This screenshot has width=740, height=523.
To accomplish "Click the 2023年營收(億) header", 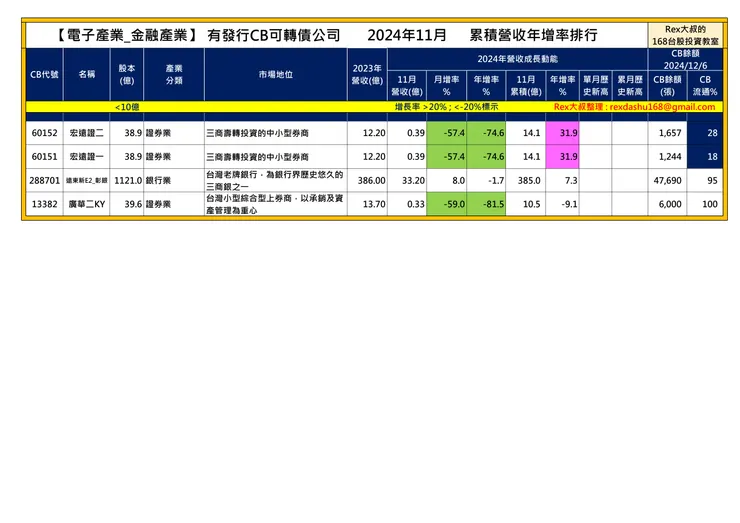I will 367,75.
